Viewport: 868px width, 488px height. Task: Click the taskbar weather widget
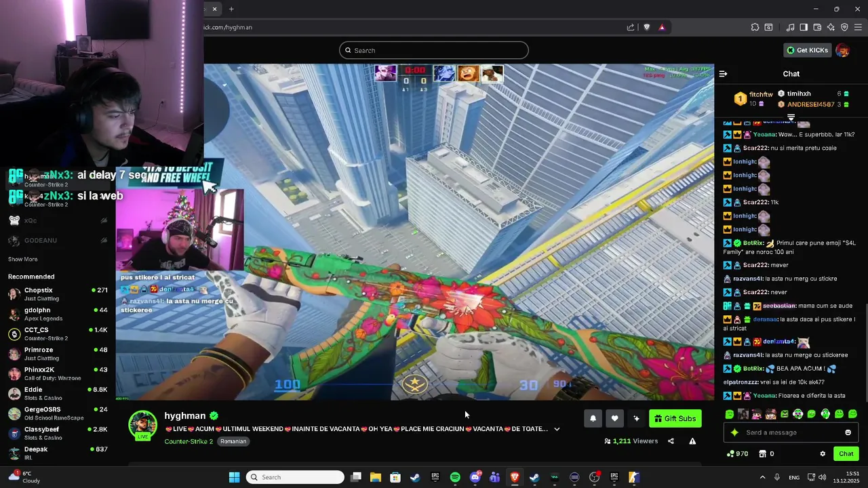click(x=23, y=477)
